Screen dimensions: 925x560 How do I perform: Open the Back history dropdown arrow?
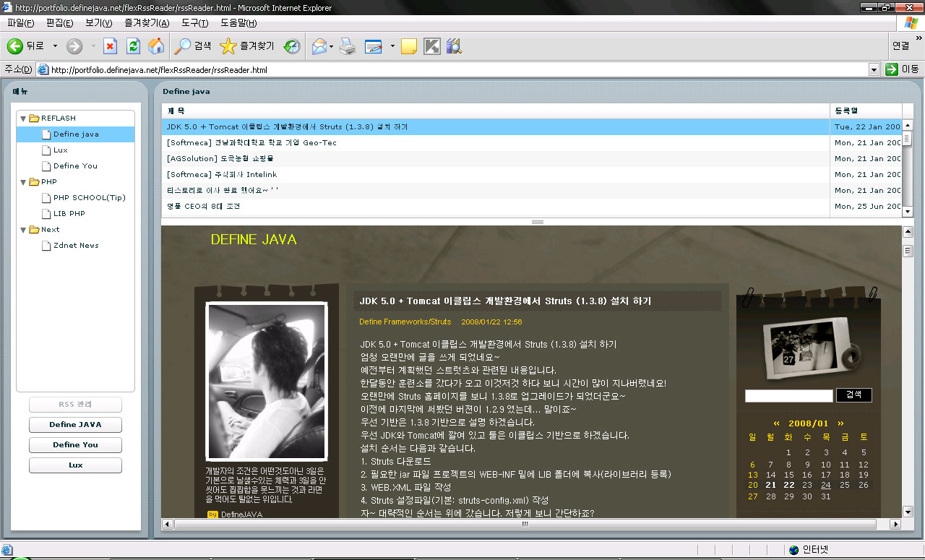55,46
